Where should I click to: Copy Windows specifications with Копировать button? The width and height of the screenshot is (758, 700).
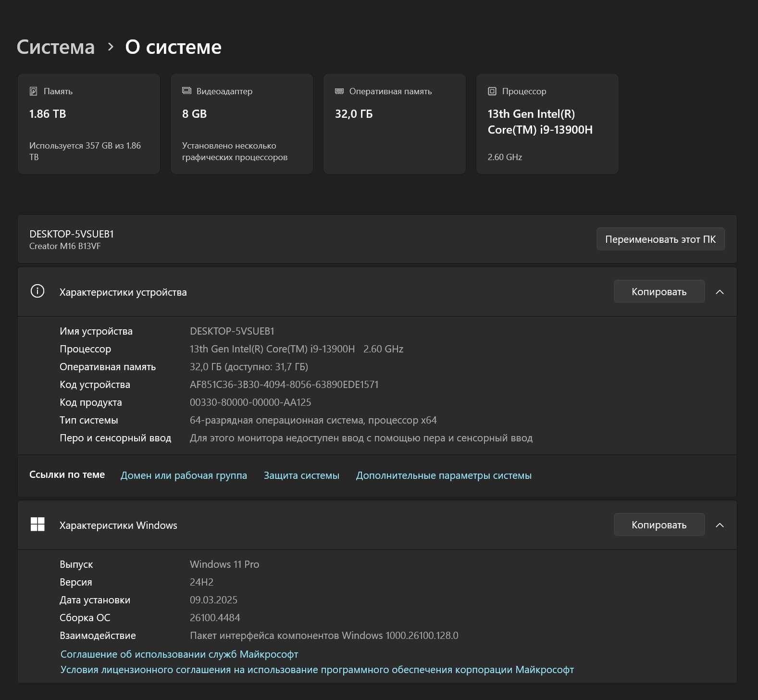coord(659,525)
